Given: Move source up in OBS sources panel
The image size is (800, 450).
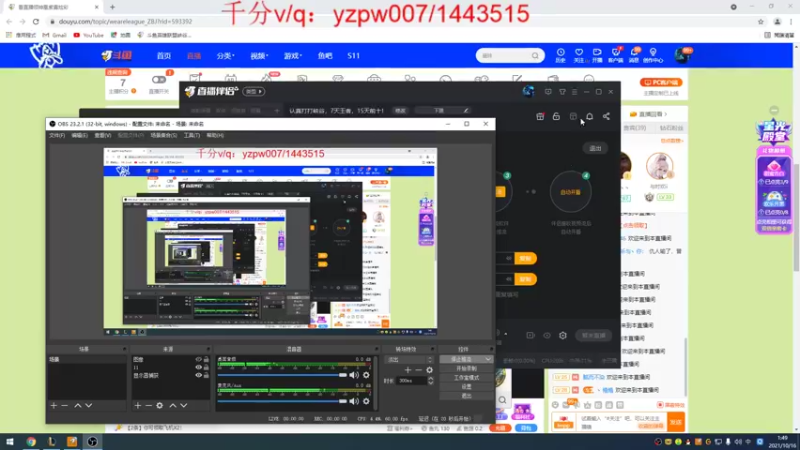Looking at the screenshot, I should pyautogui.click(x=172, y=406).
